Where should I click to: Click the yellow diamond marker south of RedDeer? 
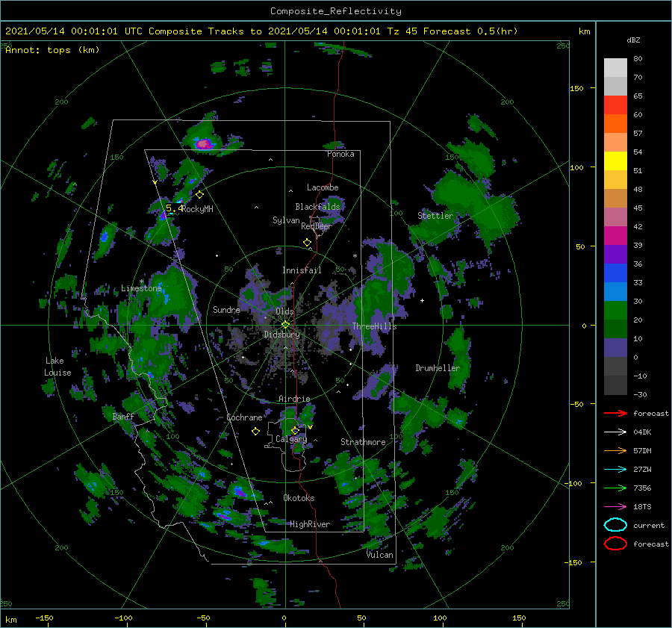point(307,243)
